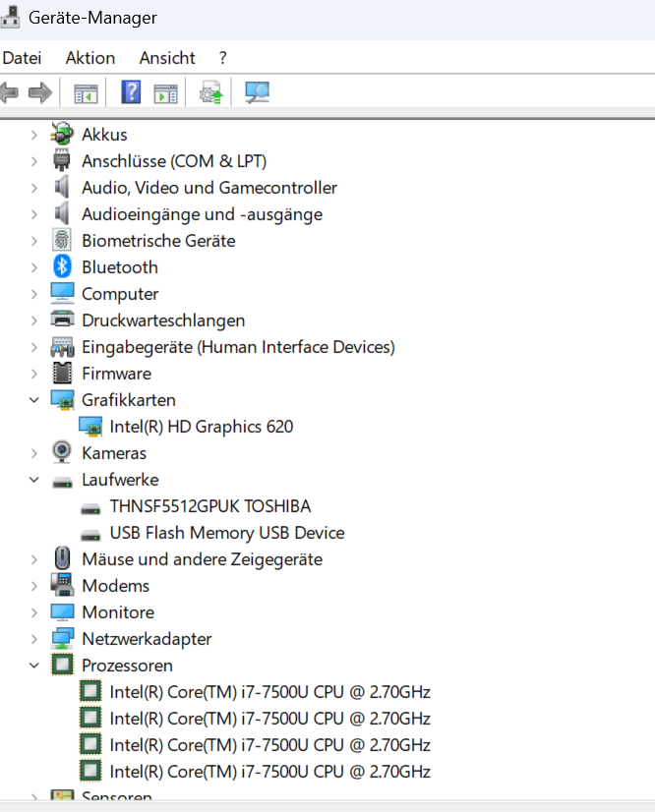Image resolution: width=655 pixels, height=812 pixels.
Task: Click the Bluetooth icon
Action: click(x=62, y=266)
